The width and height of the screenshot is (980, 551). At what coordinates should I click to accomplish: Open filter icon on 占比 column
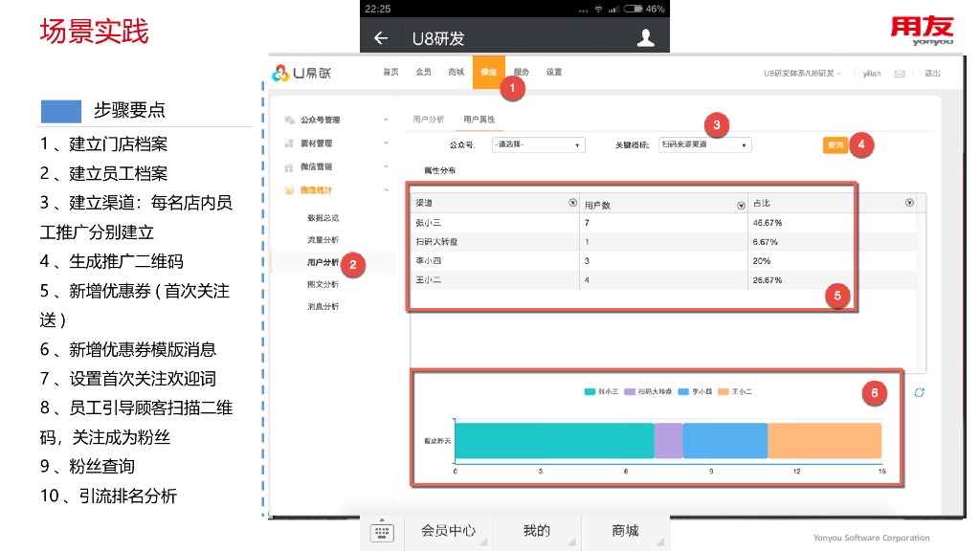pyautogui.click(x=909, y=203)
